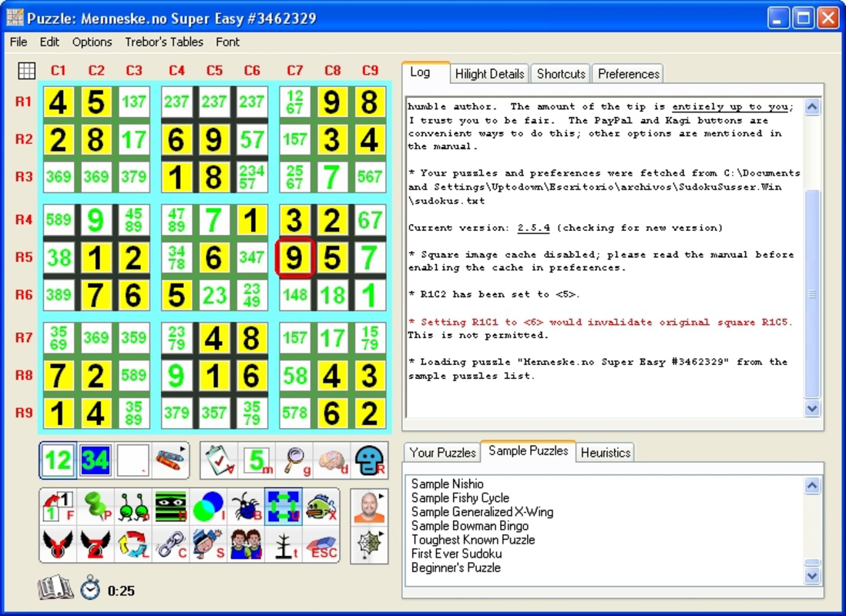The image size is (846, 616).
Task: Switch to the Heuristics tab
Action: (x=606, y=453)
